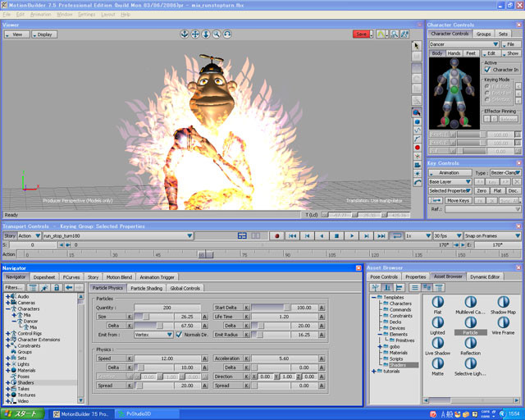This screenshot has width=525, height=420.
Task: Click the stop transport button
Action: click(336, 235)
